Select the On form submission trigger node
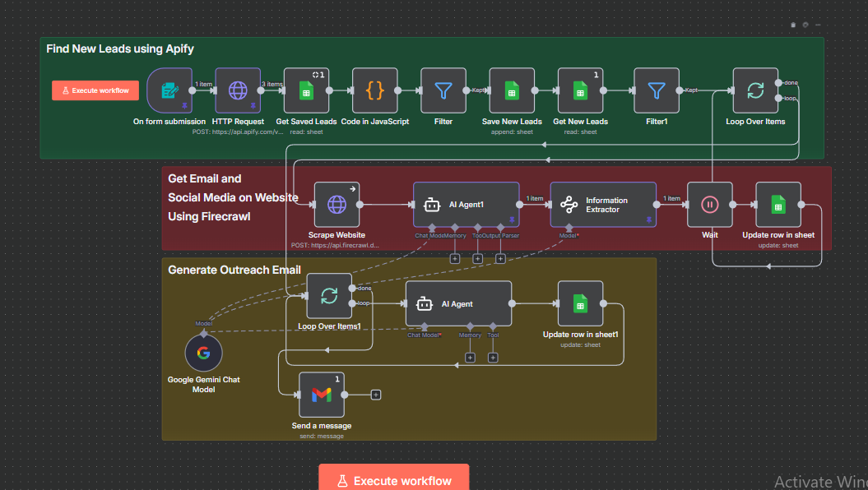The height and width of the screenshot is (490, 868). (x=169, y=90)
